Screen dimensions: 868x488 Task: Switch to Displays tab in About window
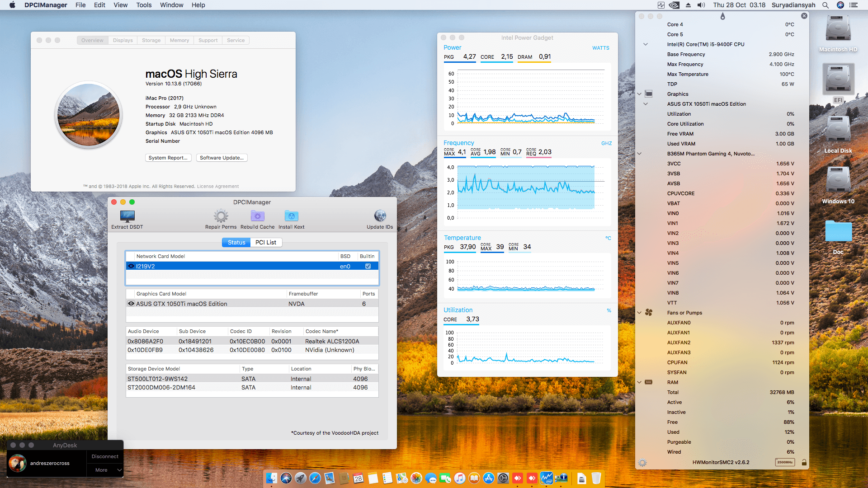pos(123,40)
